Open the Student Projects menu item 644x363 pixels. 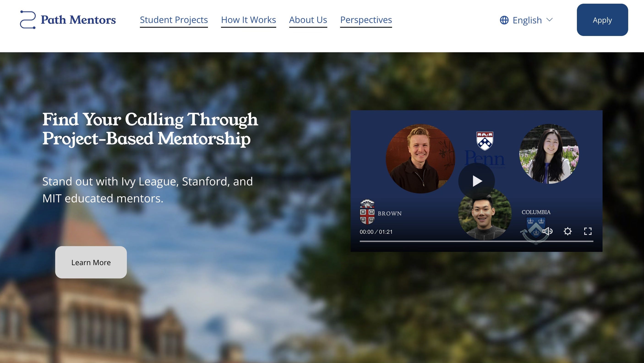point(174,20)
